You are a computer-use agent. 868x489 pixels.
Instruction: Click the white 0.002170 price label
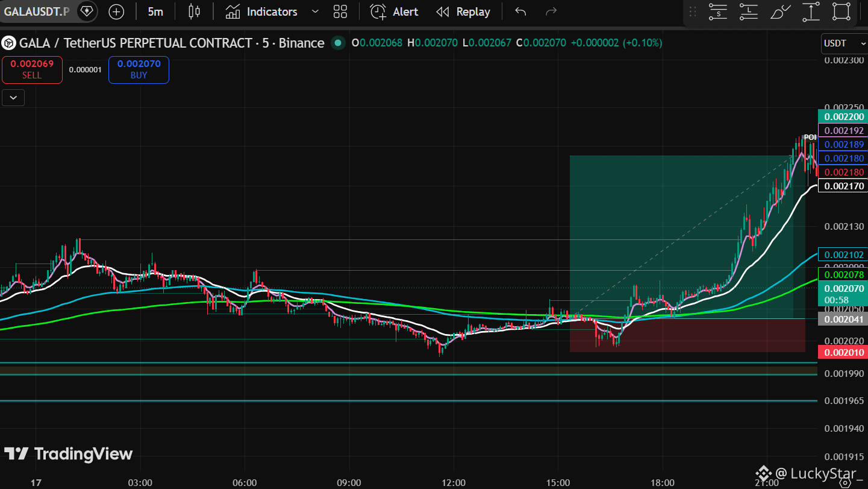(843, 186)
